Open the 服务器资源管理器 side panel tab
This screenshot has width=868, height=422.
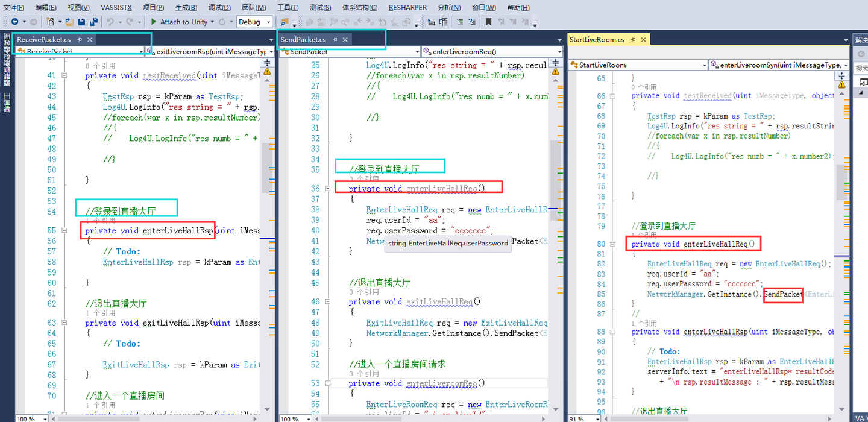pos(6,59)
